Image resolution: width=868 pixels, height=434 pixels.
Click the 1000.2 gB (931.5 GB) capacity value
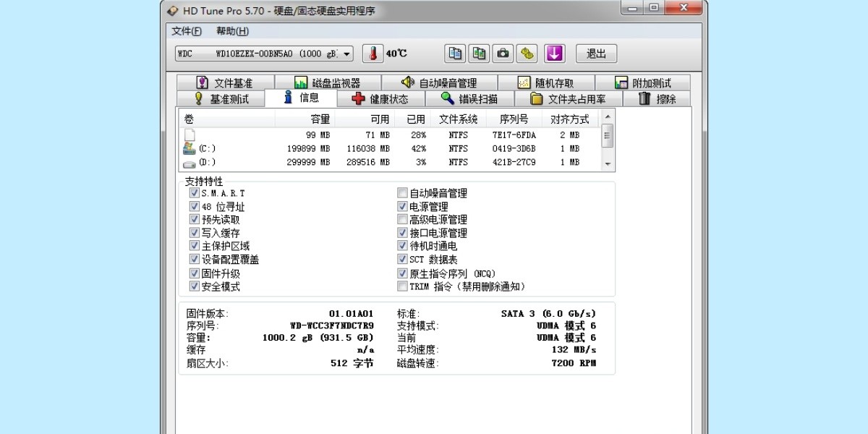318,338
